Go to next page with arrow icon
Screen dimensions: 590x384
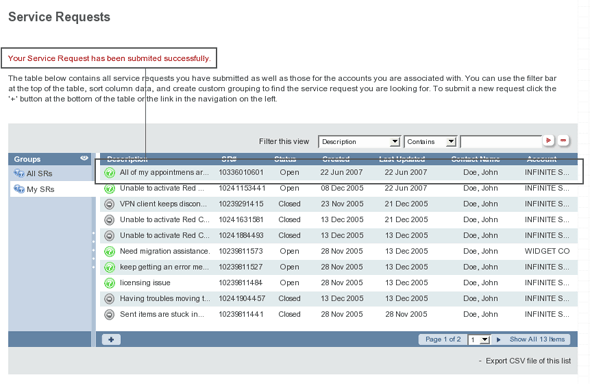pyautogui.click(x=499, y=340)
